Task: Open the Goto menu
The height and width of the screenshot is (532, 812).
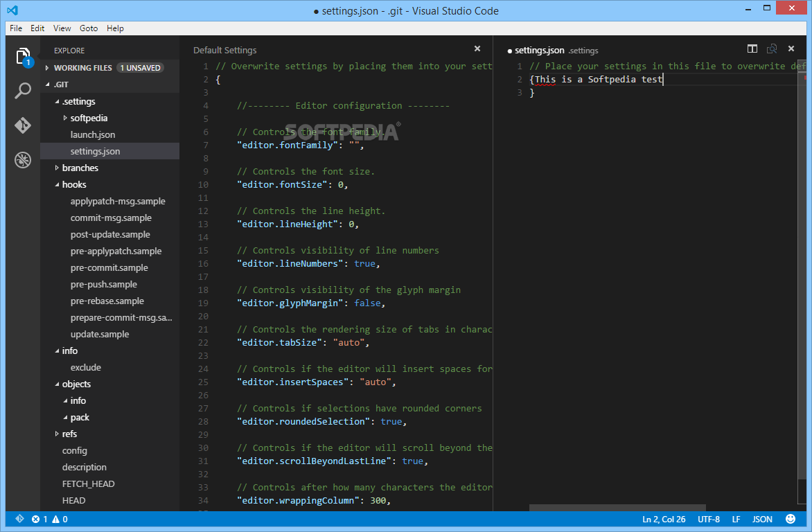Action: click(x=89, y=28)
